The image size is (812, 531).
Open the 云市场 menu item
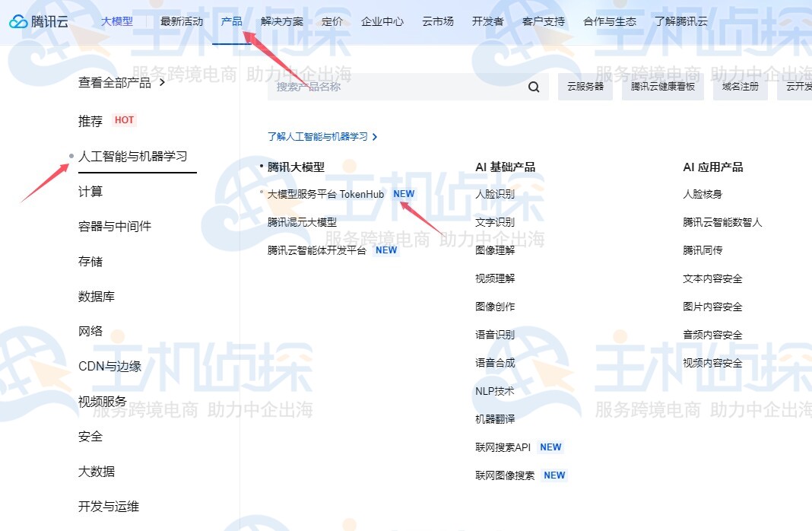coord(437,21)
